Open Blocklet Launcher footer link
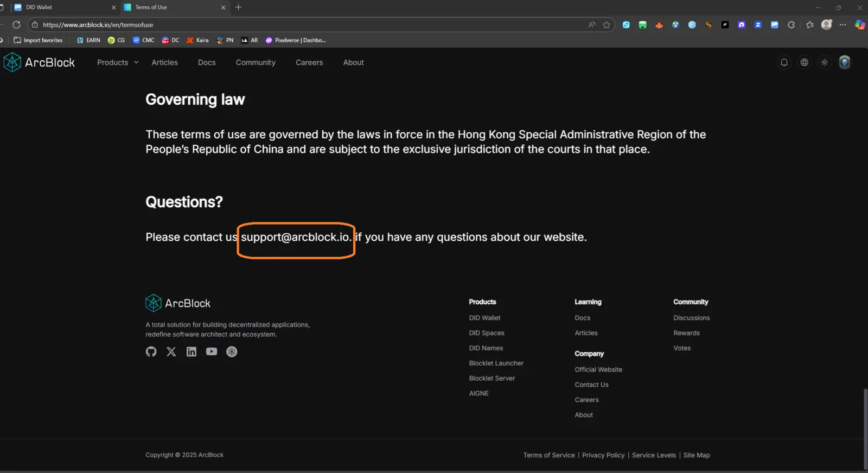The width and height of the screenshot is (868, 473). tap(496, 363)
